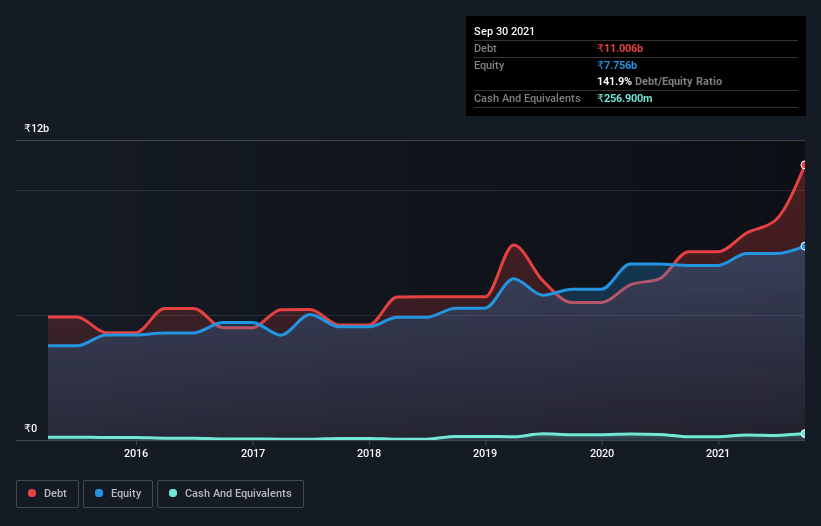Click the blue Equity end-point marker
The image size is (821, 526).
coord(804,246)
